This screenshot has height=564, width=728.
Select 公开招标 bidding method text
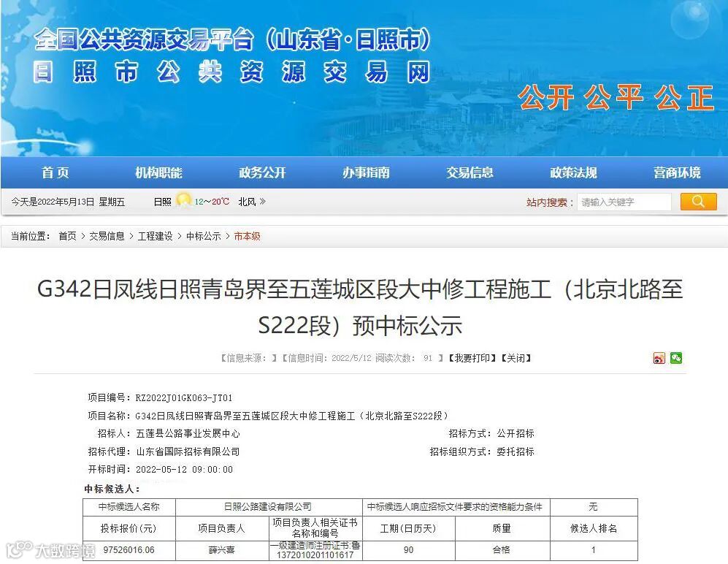click(x=516, y=433)
